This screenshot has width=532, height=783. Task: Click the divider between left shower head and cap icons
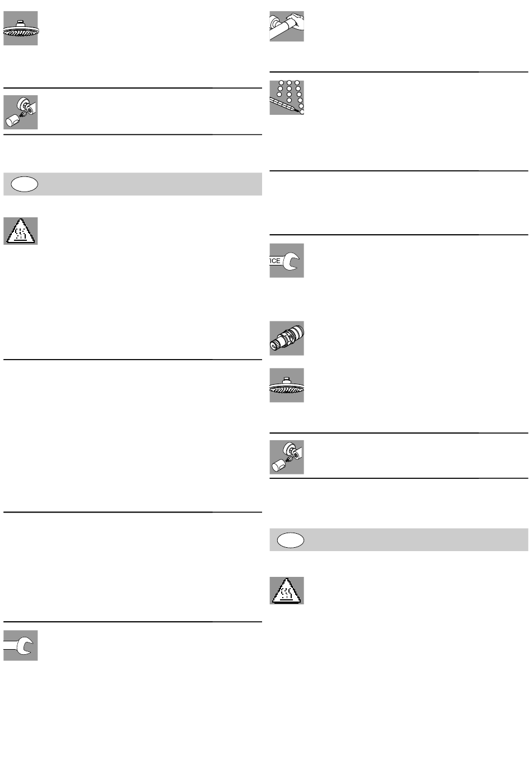tap(133, 88)
